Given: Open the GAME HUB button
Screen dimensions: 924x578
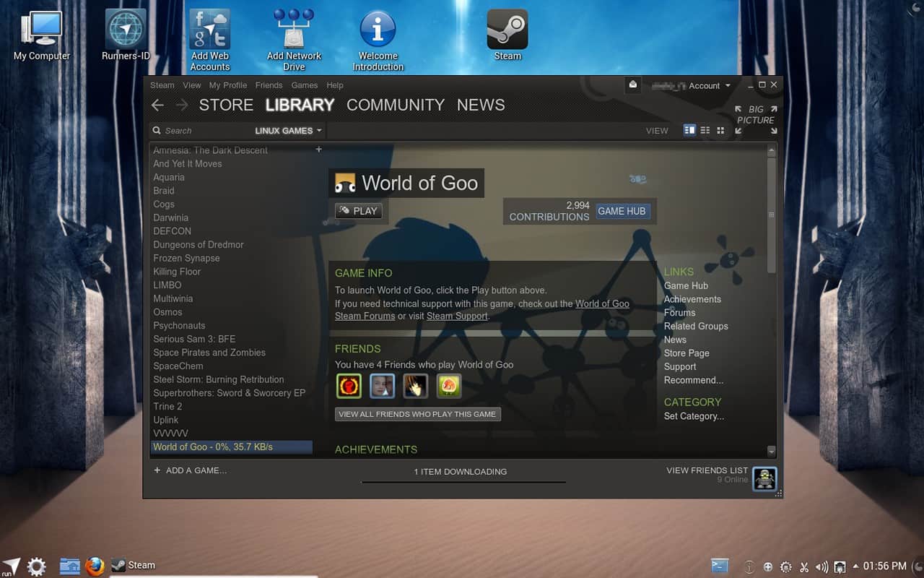Looking at the screenshot, I should click(x=622, y=211).
